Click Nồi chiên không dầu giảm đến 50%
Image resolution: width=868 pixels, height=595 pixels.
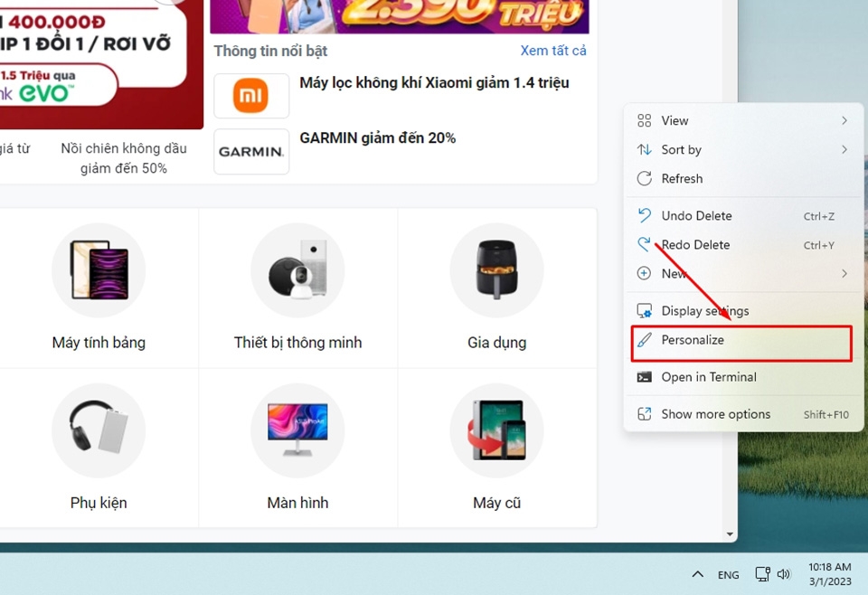point(124,158)
